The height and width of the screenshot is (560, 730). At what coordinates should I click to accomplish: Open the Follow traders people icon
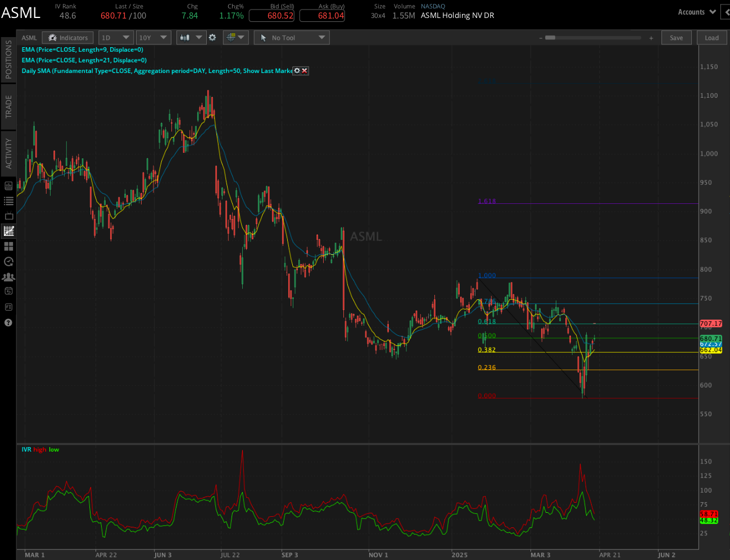click(8, 277)
